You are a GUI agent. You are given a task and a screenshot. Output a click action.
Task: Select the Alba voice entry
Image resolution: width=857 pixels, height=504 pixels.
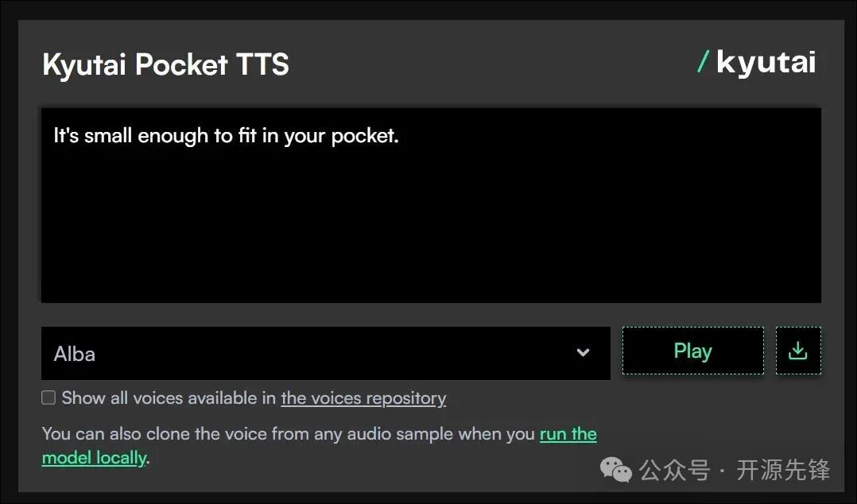pos(74,354)
